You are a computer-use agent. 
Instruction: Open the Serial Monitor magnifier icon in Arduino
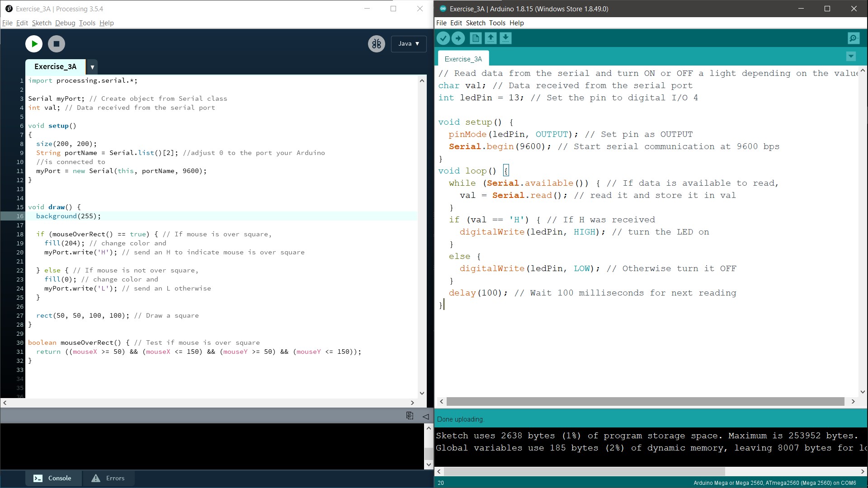tap(854, 38)
